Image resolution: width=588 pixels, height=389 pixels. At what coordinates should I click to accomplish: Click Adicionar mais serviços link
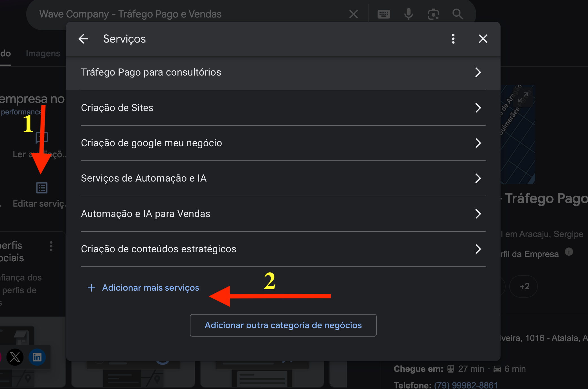[150, 288]
